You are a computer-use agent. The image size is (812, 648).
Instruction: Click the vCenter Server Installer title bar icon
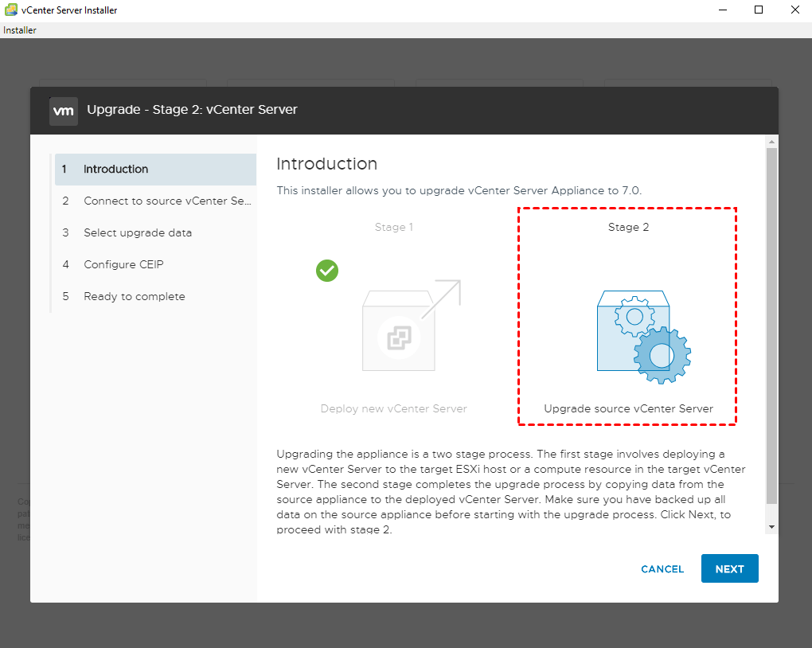(11, 10)
